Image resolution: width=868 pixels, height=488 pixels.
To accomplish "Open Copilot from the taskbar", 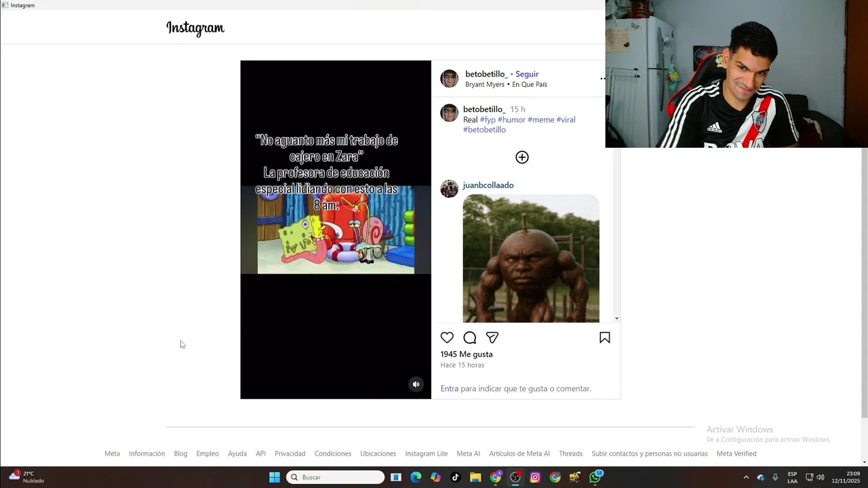I will tap(435, 477).
